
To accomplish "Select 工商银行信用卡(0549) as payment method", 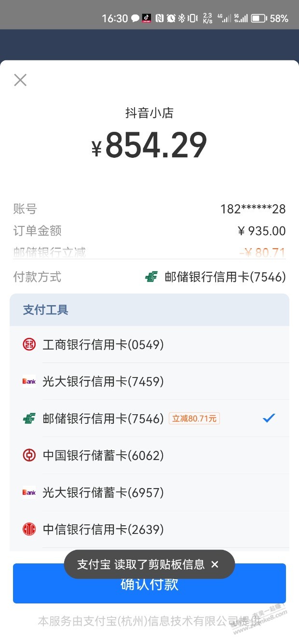I will tap(149, 344).
